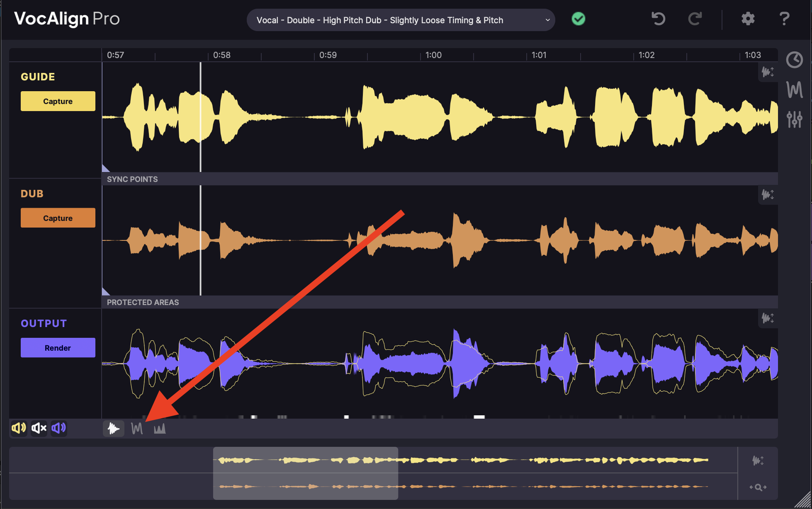Click the redo arrow icon
The image size is (812, 509).
click(x=695, y=19)
